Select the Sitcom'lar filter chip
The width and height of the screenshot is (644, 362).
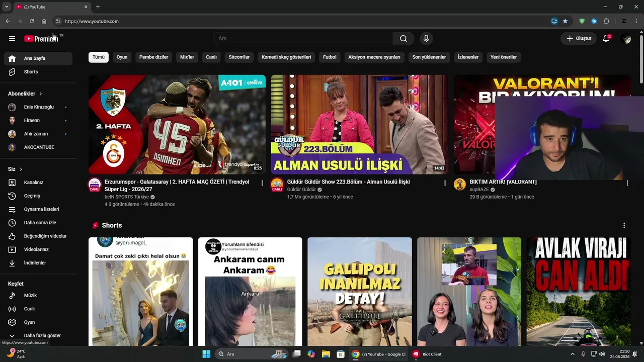pyautogui.click(x=239, y=57)
